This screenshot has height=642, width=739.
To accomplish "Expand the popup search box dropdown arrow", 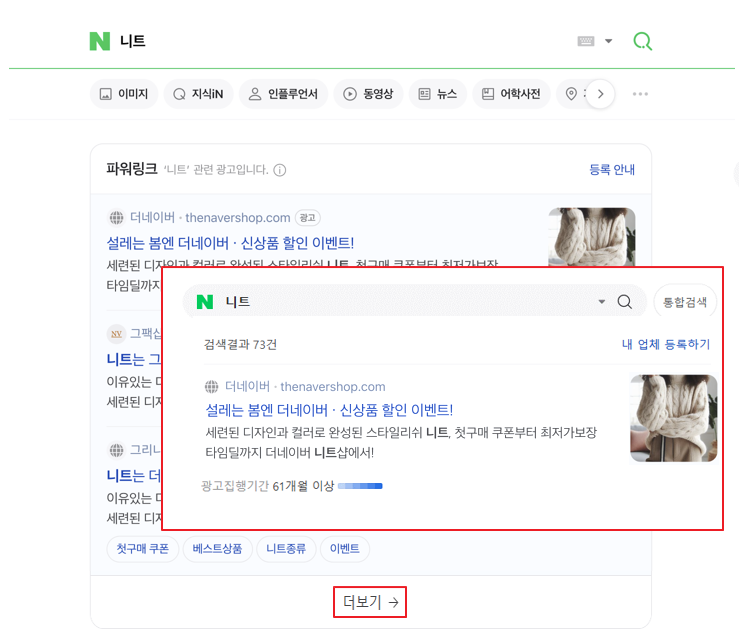I will (602, 302).
